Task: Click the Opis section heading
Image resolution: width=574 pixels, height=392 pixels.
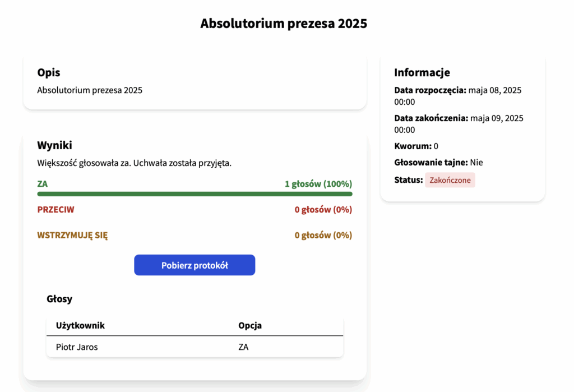Action: (49, 72)
